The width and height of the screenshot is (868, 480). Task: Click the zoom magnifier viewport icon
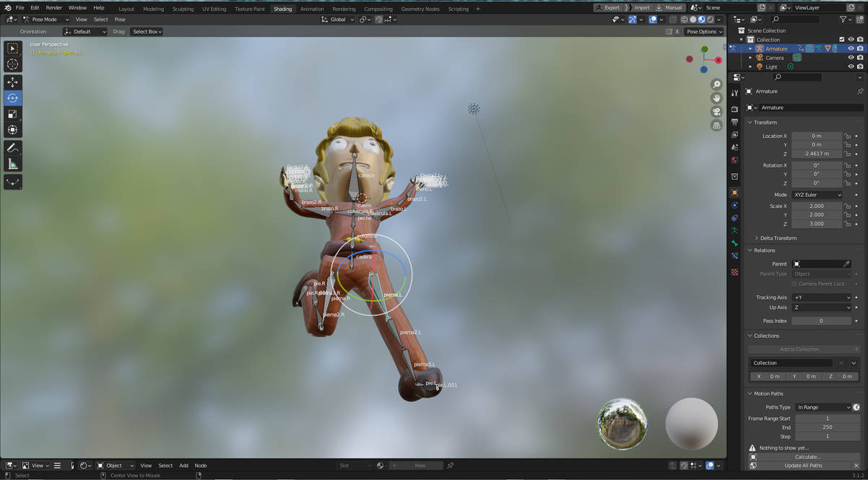coord(716,84)
